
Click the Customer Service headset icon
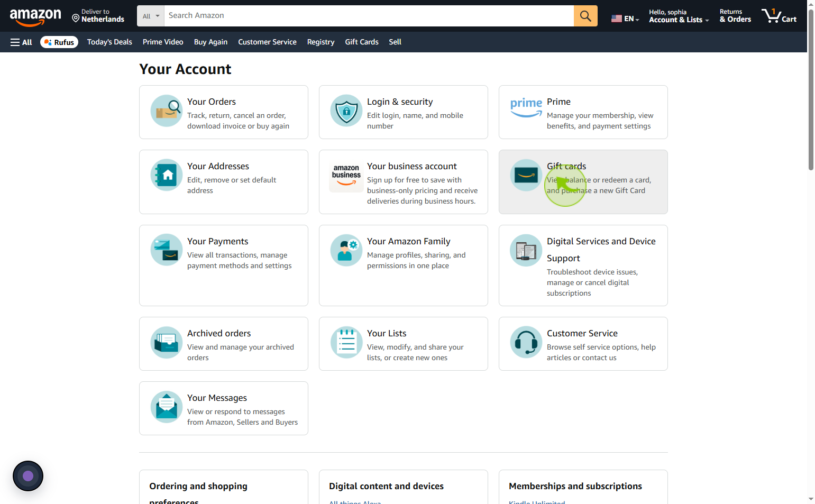point(526,342)
